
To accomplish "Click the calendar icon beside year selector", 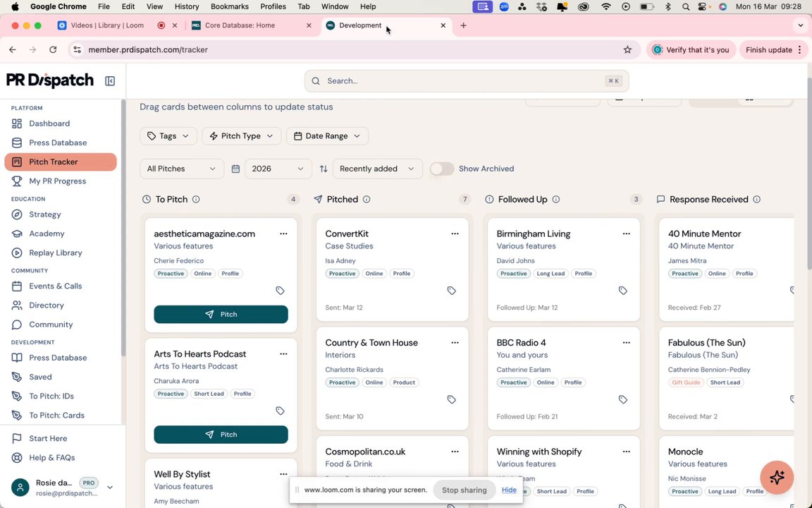I will [x=235, y=169].
